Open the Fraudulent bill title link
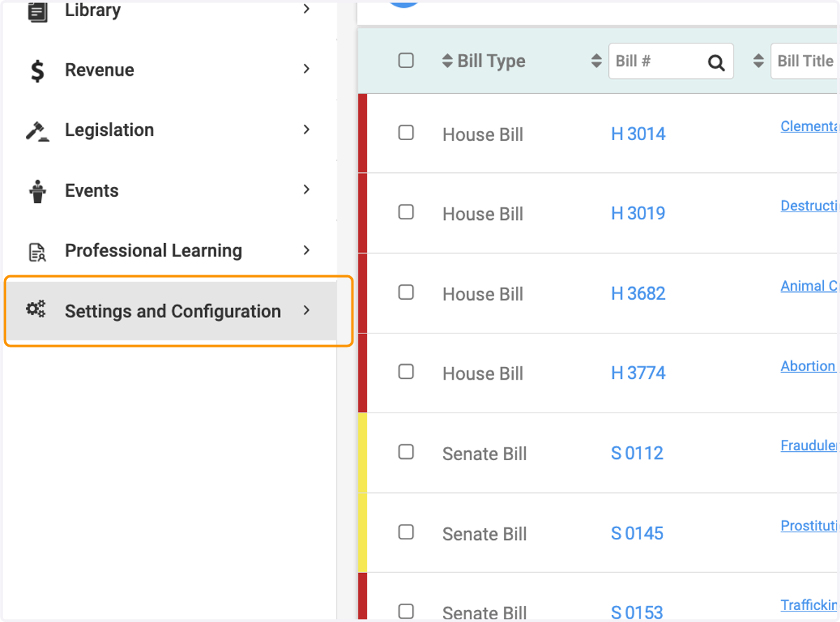Viewport: 840px width, 622px height. pyautogui.click(x=809, y=445)
